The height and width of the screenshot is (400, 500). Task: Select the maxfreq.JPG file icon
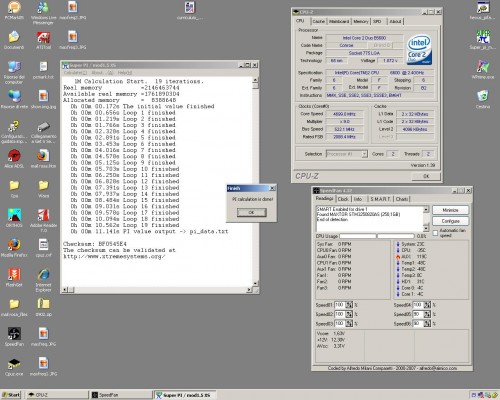43,337
